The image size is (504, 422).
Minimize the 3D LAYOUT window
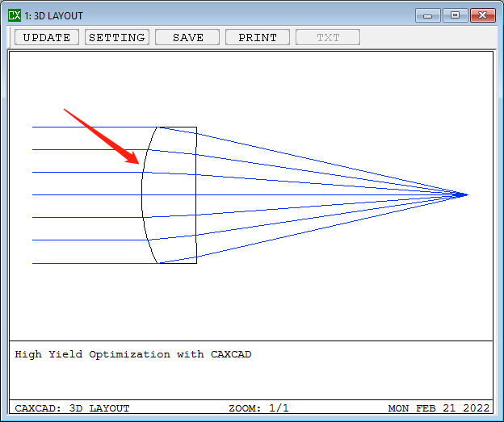coord(428,15)
